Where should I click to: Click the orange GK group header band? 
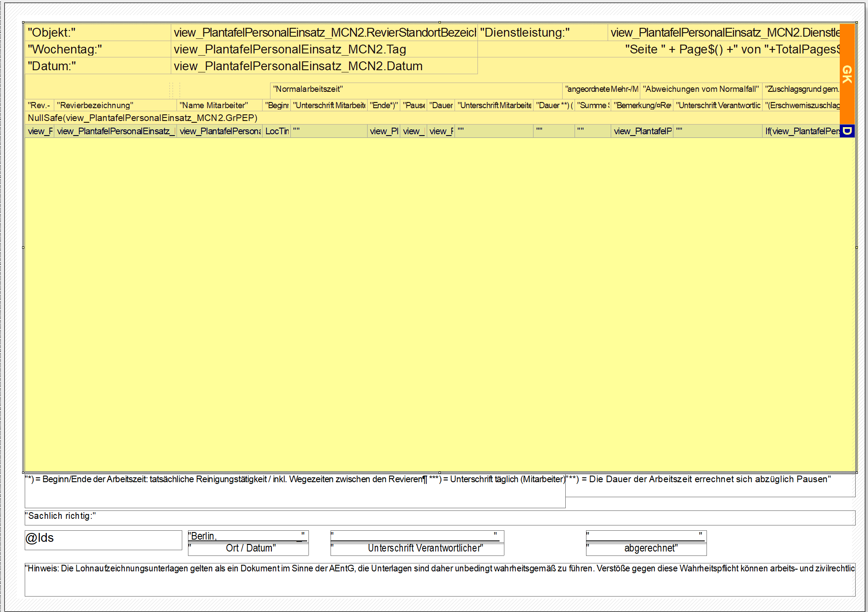click(x=847, y=74)
